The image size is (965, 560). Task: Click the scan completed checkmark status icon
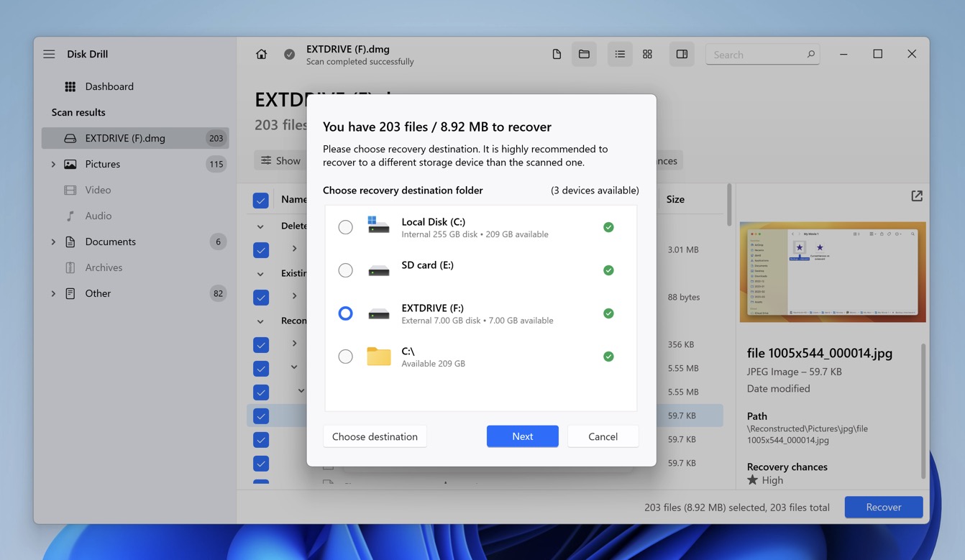289,54
